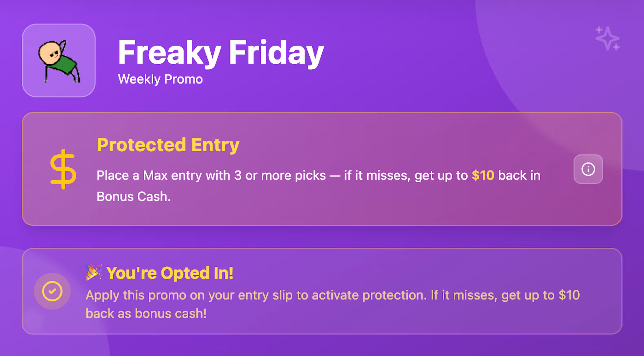
Task: Click the yellow circled checkmark icon
Action: [52, 291]
